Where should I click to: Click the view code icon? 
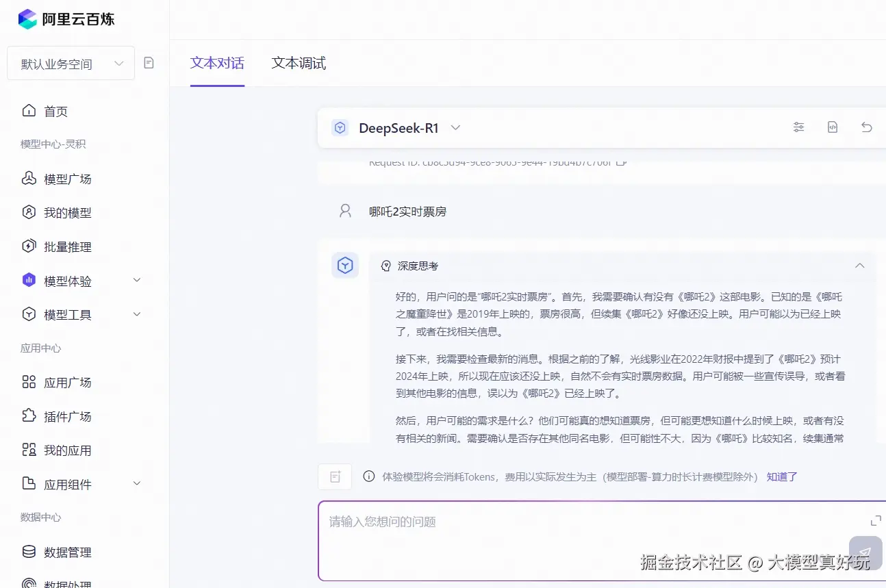[x=832, y=127]
